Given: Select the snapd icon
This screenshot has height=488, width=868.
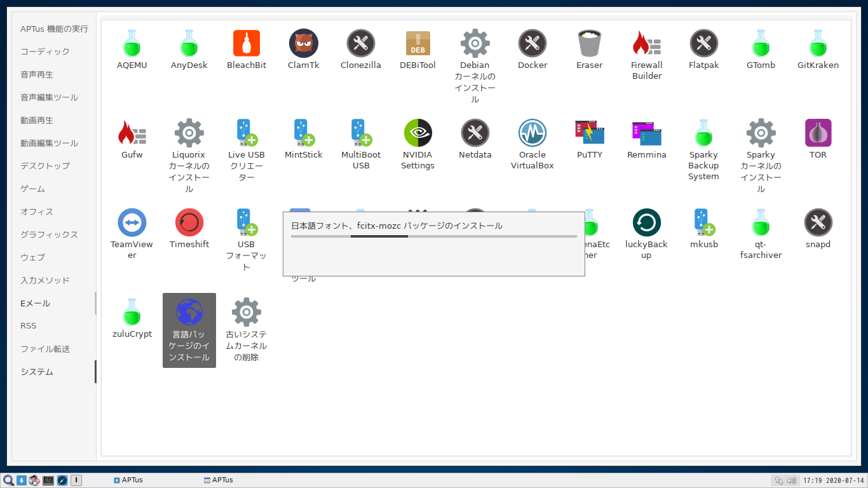Looking at the screenshot, I should 818,222.
